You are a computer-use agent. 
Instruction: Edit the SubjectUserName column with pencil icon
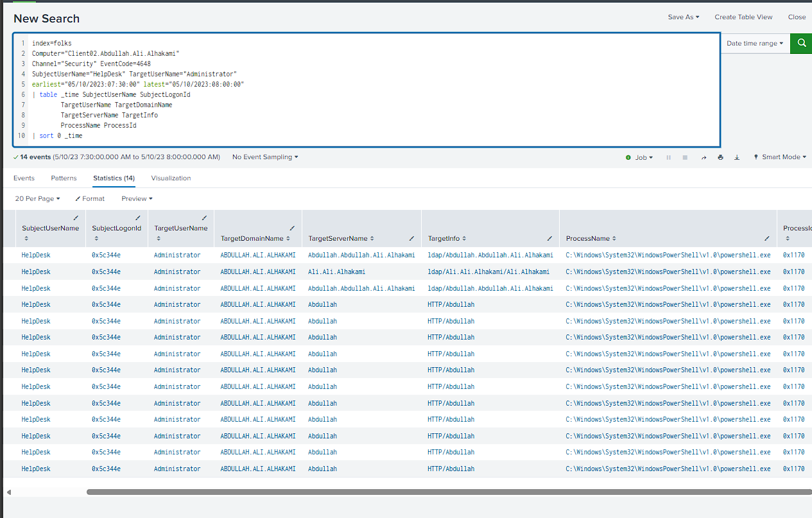(76, 218)
